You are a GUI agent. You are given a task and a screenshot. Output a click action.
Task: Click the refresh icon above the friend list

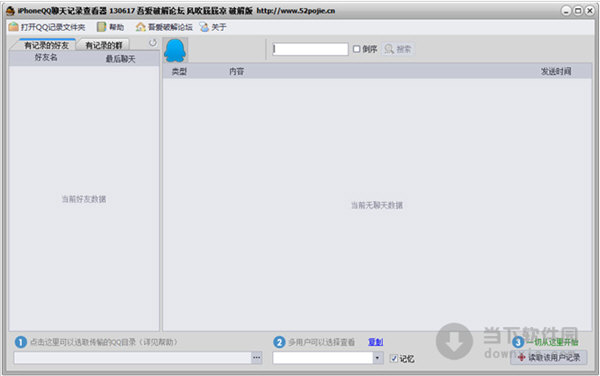click(x=153, y=43)
